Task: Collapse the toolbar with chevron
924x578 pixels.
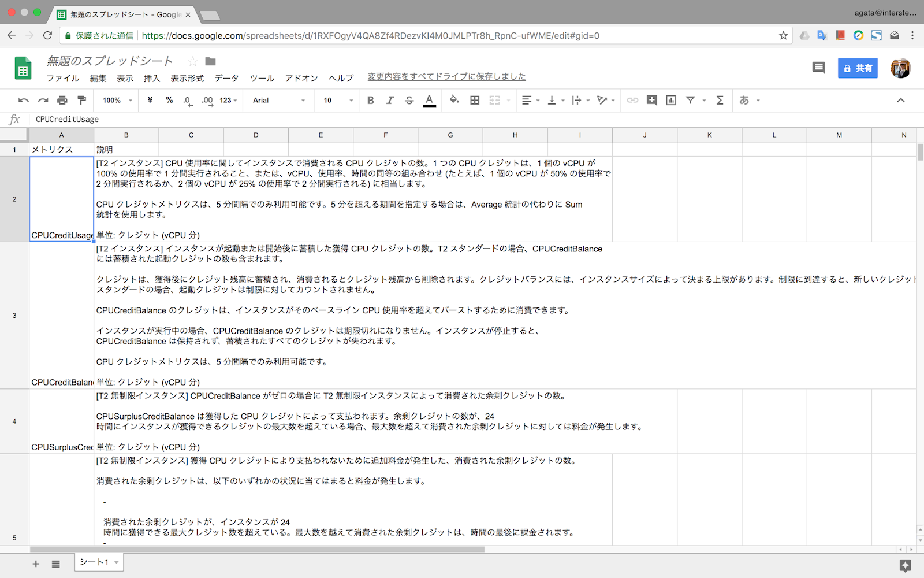Action: click(901, 101)
